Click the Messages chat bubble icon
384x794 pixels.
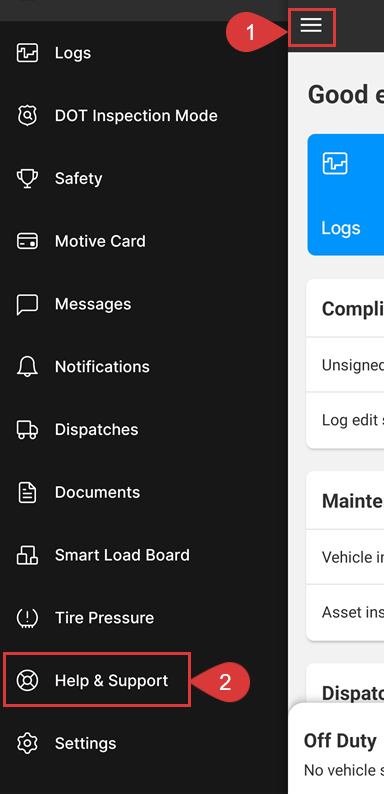27,304
